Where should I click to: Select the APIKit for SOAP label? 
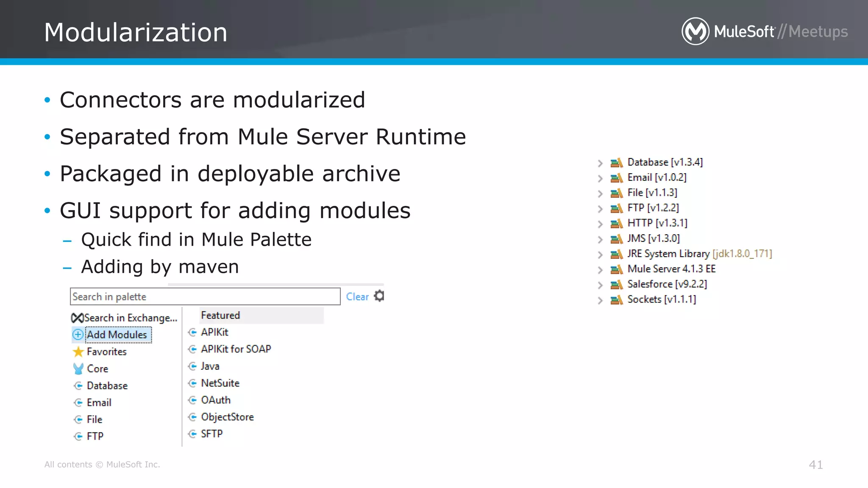(236, 349)
